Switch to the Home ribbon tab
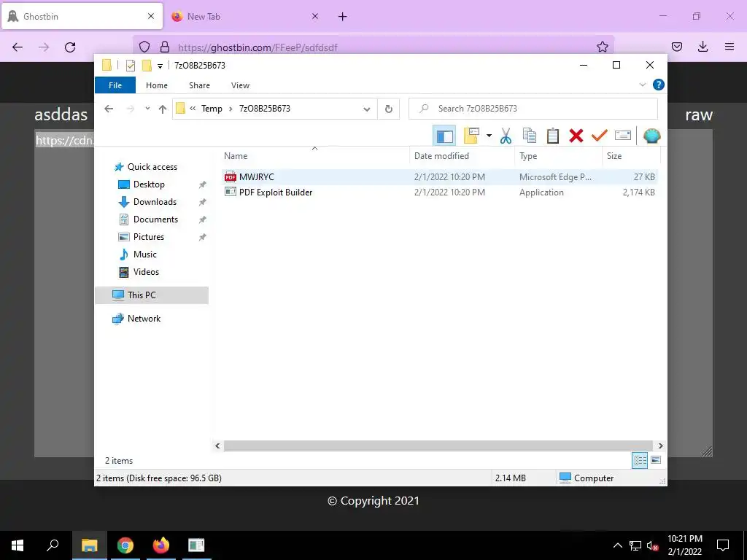747x560 pixels. pyautogui.click(x=157, y=85)
